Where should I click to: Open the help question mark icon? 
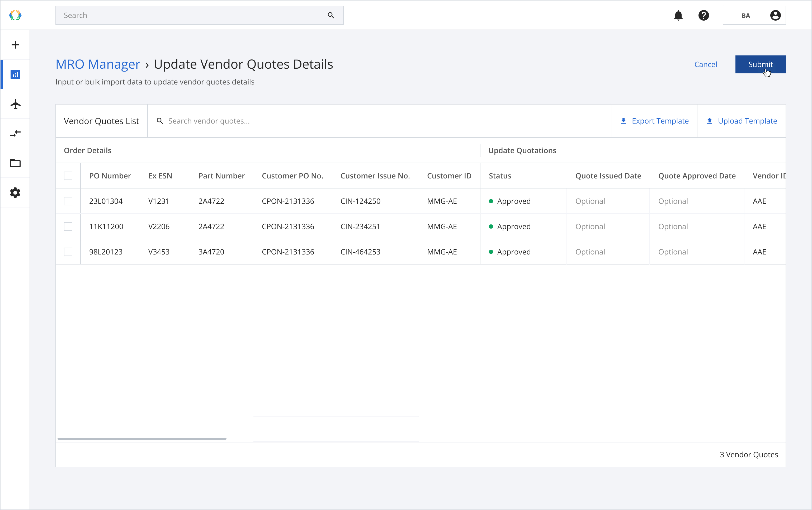point(704,15)
